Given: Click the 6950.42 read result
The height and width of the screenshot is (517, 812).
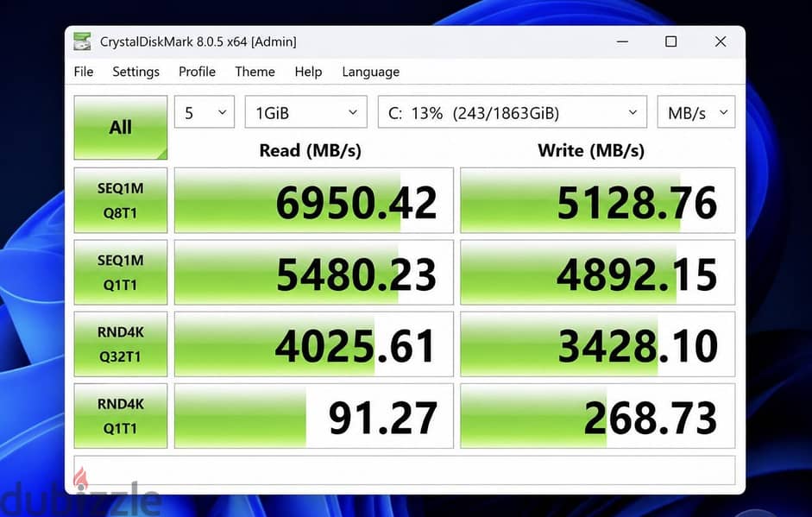Looking at the screenshot, I should [x=314, y=200].
